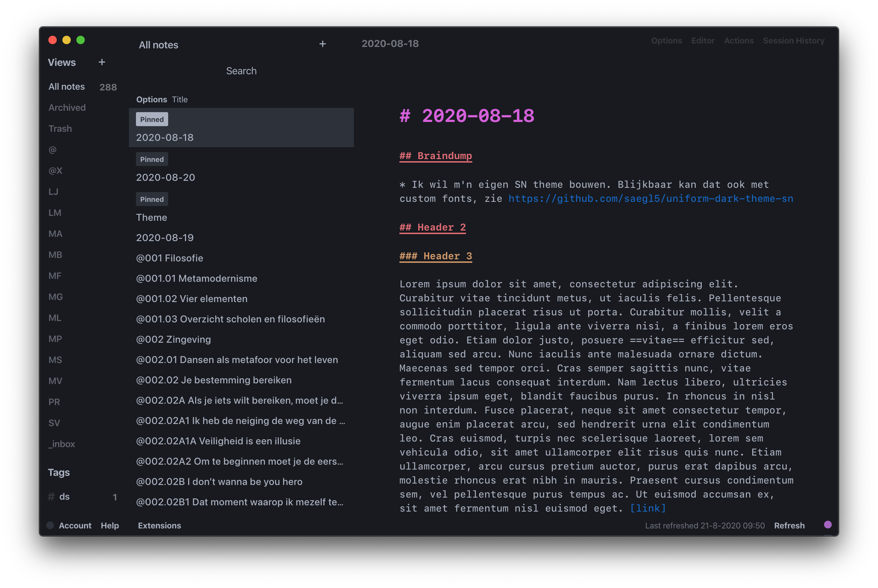The height and width of the screenshot is (588, 878).
Task: Select the @002 Zingeving note
Action: (x=173, y=339)
